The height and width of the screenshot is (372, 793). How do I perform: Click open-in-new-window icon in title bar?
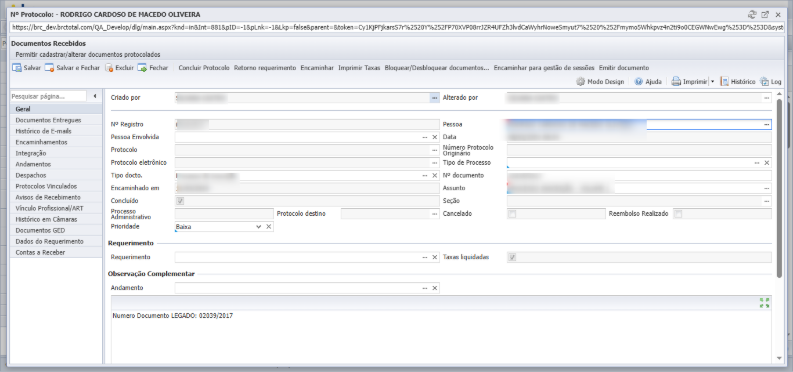(x=765, y=15)
